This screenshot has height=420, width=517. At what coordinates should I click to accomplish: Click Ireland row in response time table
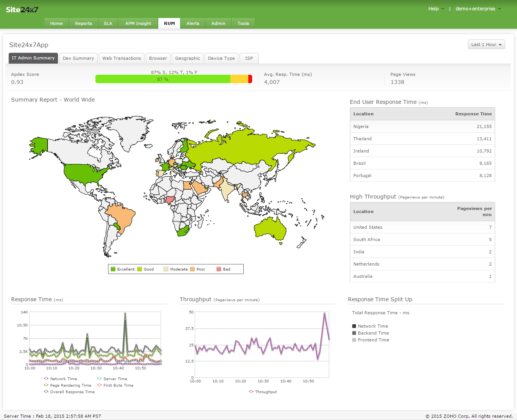(422, 151)
